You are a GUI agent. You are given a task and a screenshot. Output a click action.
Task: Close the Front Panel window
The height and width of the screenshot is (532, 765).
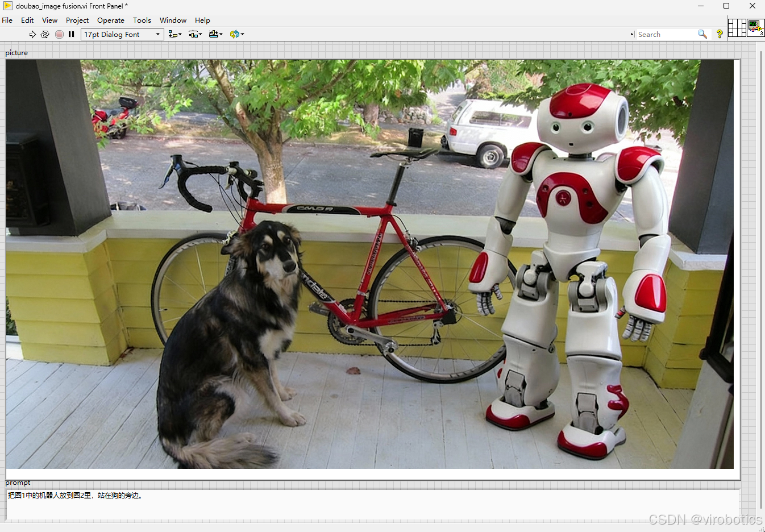752,6
